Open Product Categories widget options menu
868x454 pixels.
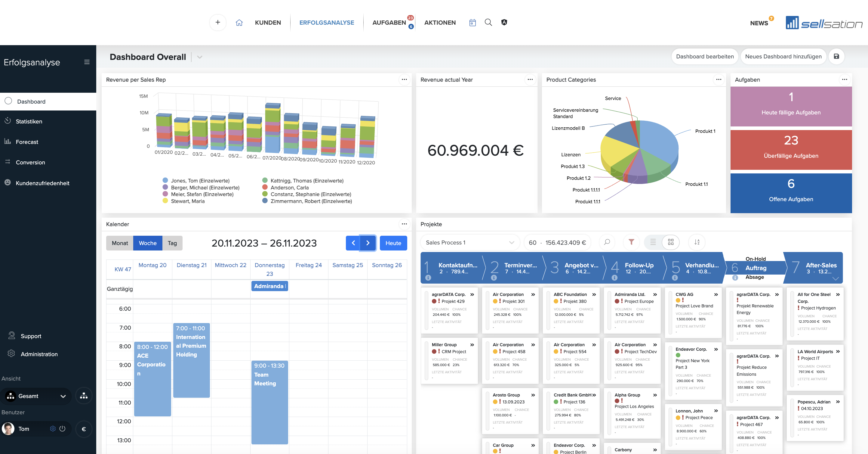(x=719, y=79)
